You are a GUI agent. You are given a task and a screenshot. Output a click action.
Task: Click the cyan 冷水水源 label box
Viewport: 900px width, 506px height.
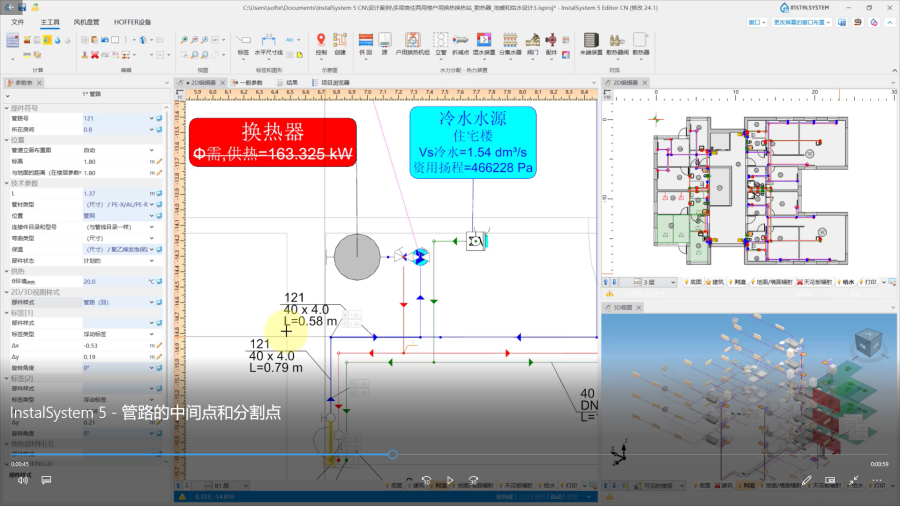[473, 142]
